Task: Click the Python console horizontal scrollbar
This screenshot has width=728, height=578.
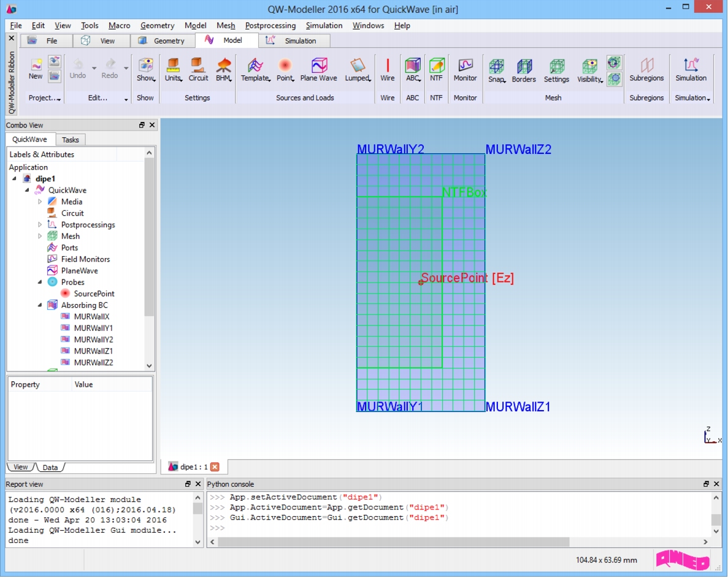Action: 393,542
